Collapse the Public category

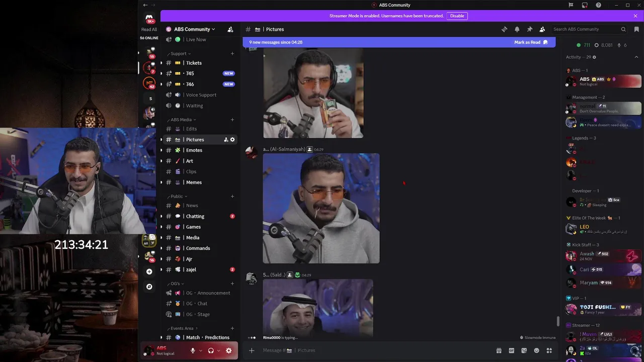tap(179, 196)
